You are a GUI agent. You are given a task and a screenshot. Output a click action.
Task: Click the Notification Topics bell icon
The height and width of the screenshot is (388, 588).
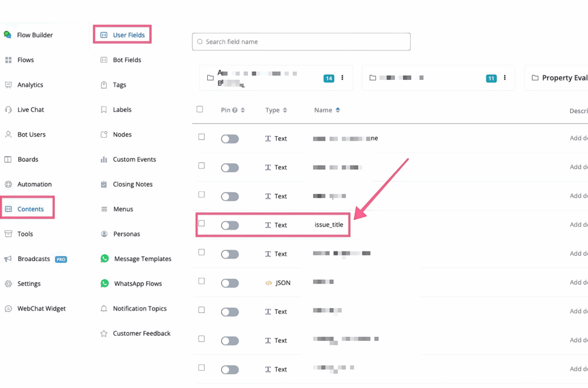(104, 309)
